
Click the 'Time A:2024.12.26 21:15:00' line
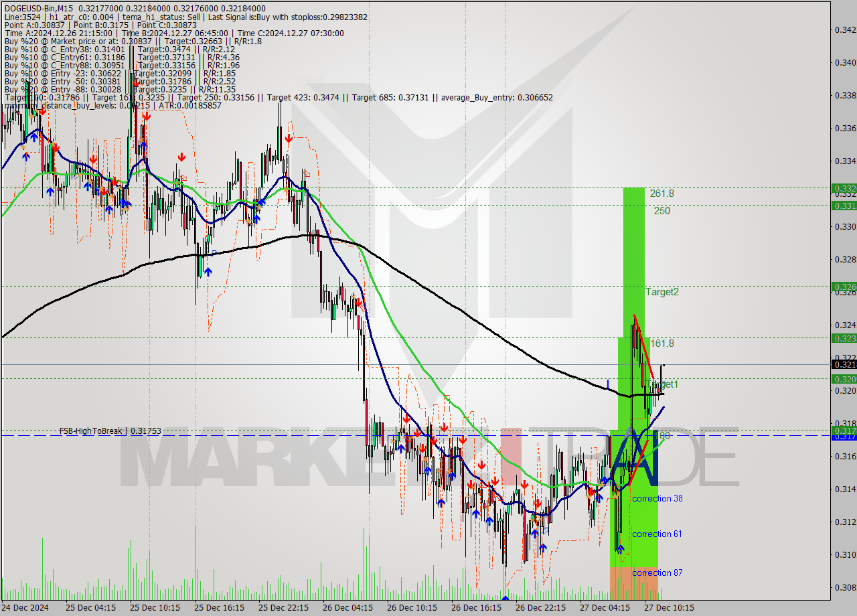[174, 33]
